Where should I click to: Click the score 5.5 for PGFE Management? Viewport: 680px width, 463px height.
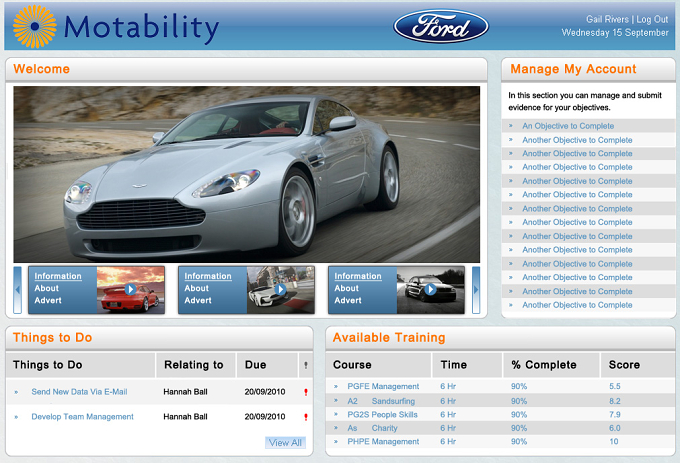click(x=615, y=386)
